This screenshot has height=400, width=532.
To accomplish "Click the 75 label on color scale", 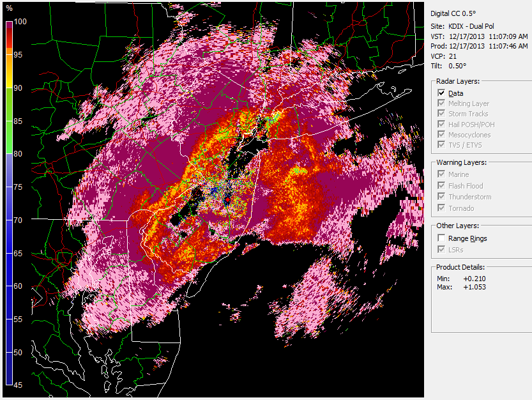I will pyautogui.click(x=18, y=187).
